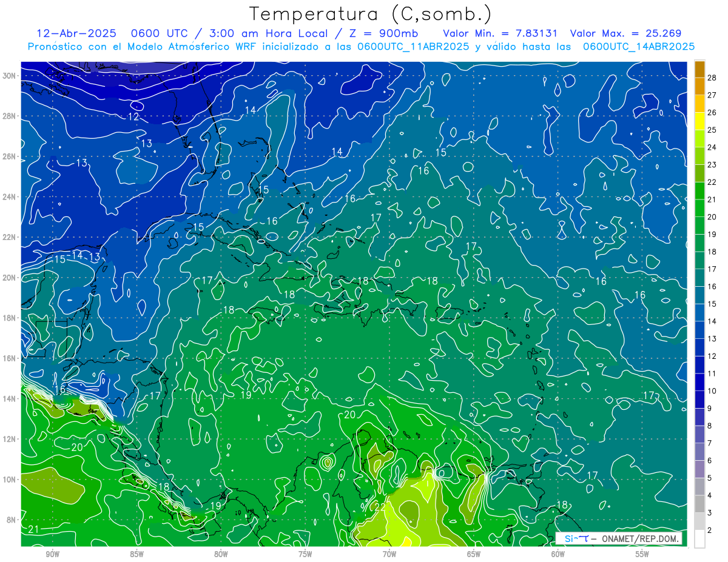The image size is (728, 562).
Task: Click the 75W longitude axis label
Action: click(x=305, y=554)
